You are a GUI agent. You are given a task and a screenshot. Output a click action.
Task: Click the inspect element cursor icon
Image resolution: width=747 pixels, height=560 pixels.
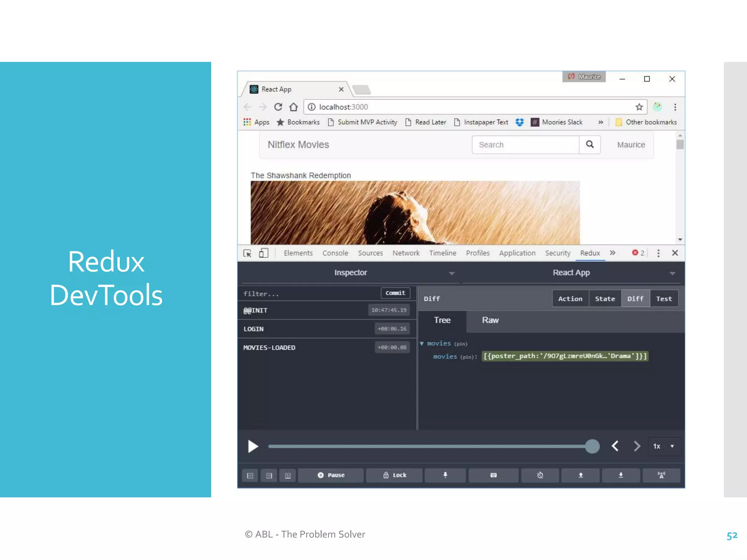click(x=247, y=253)
